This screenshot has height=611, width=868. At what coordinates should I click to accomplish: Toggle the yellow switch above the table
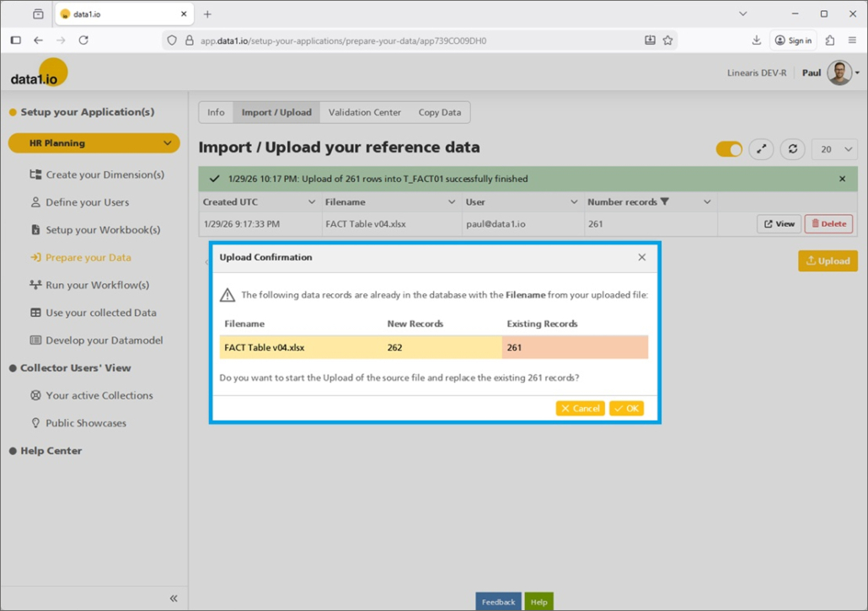[729, 149]
